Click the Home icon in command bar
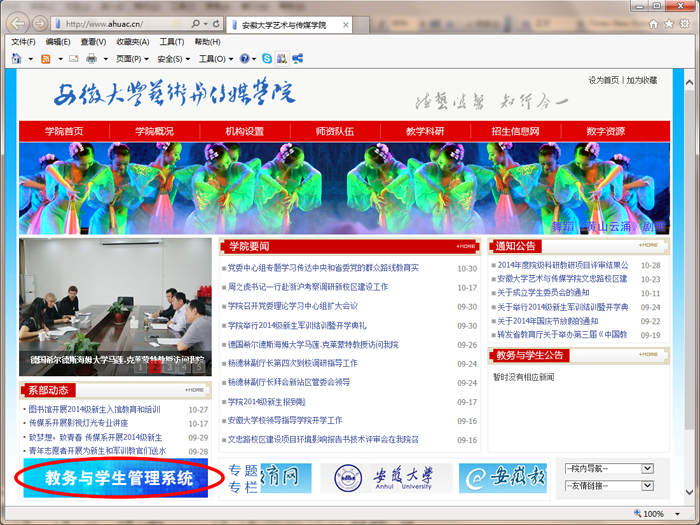The image size is (700, 525). pyautogui.click(x=17, y=59)
